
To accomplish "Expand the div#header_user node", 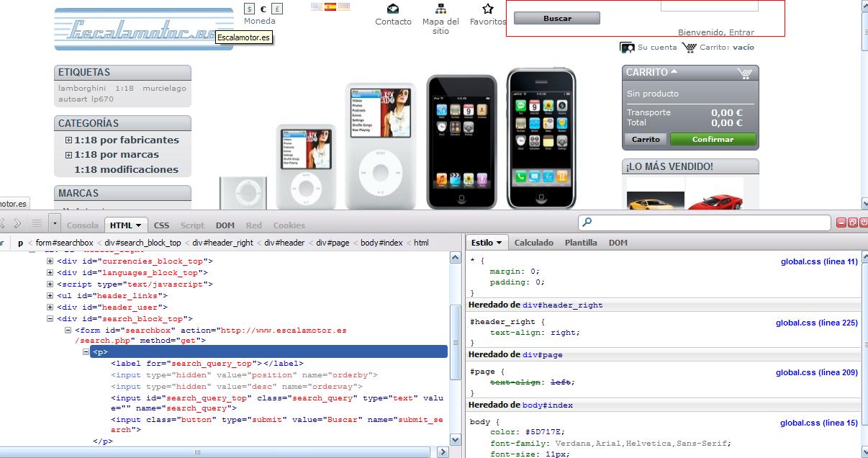I will tap(50, 307).
